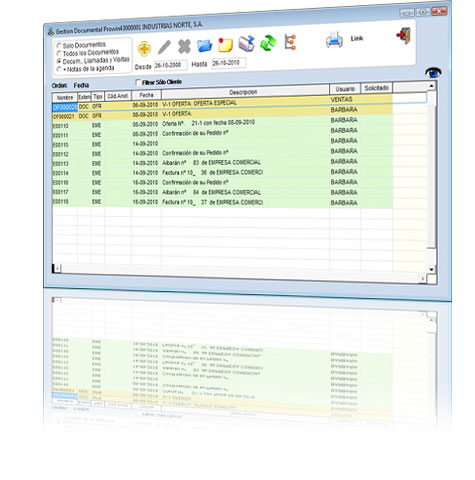The image size is (475, 480).
Task: Select the 'Todos los Documentos' radio button
Action: tap(59, 54)
